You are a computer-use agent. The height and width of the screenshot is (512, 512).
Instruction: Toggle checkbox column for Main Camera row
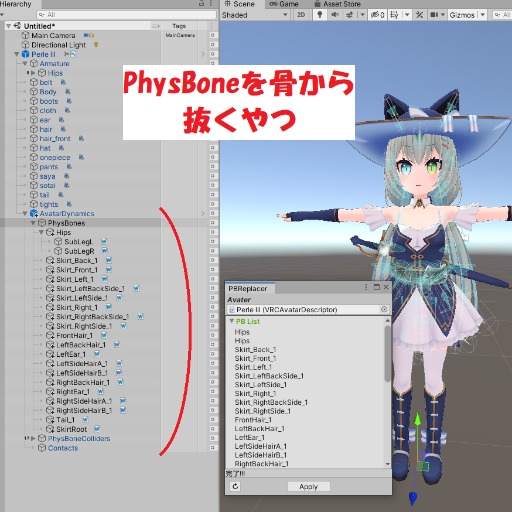tap(212, 35)
